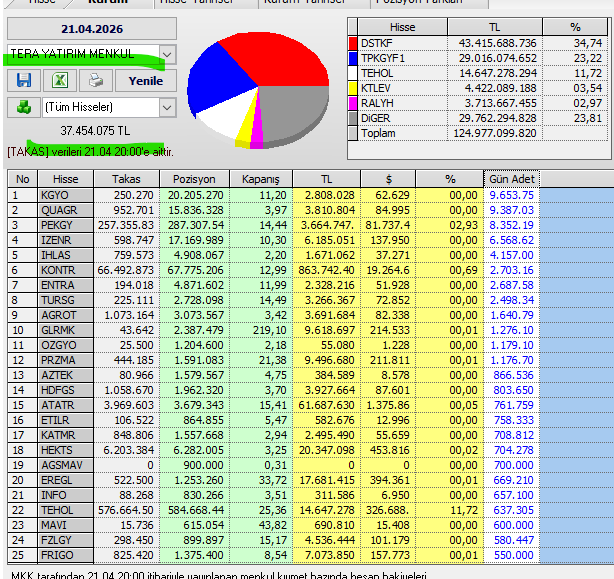Image resolution: width=614 pixels, height=579 pixels.
Task: Select the KGYO row cell
Action: point(66,195)
